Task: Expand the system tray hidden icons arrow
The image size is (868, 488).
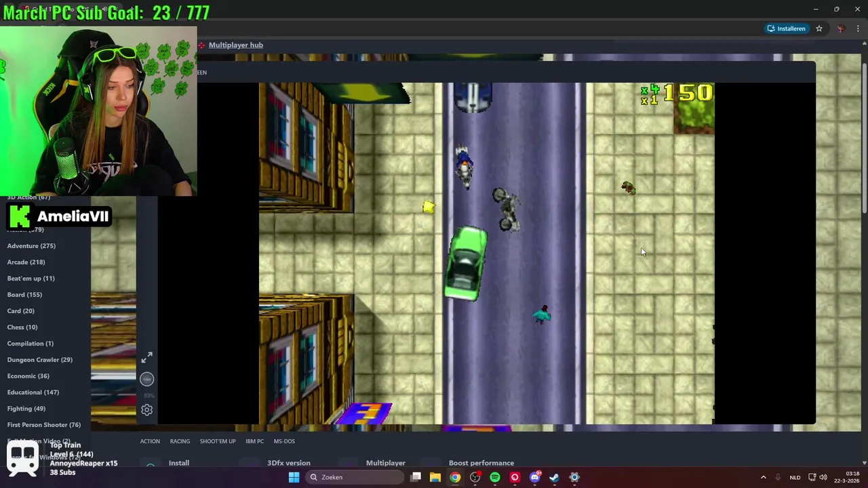Action: click(763, 477)
